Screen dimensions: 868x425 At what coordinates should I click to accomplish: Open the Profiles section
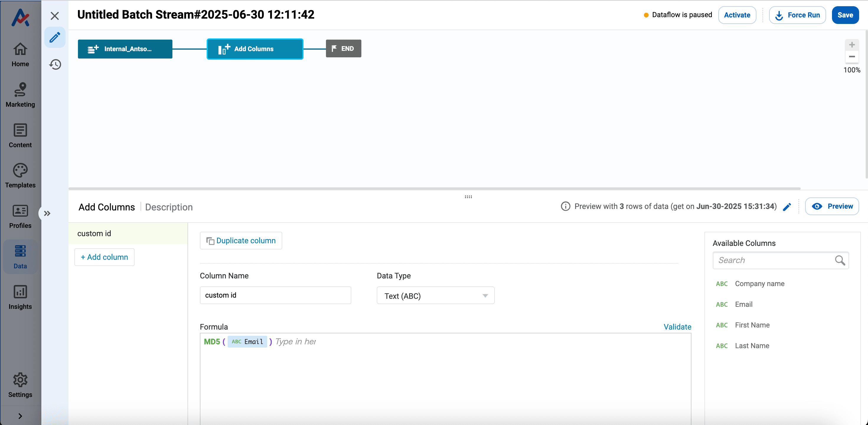click(x=20, y=217)
